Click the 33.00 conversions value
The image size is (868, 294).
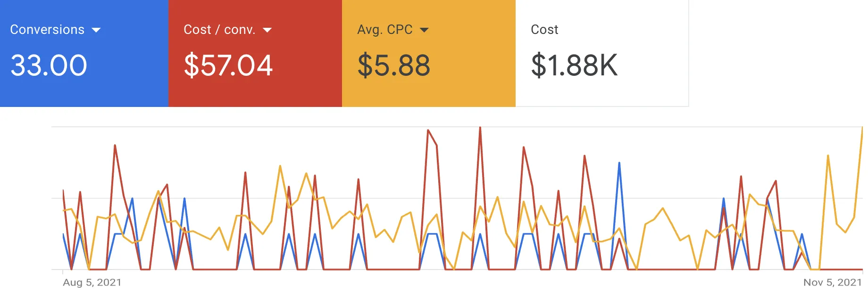coord(49,65)
